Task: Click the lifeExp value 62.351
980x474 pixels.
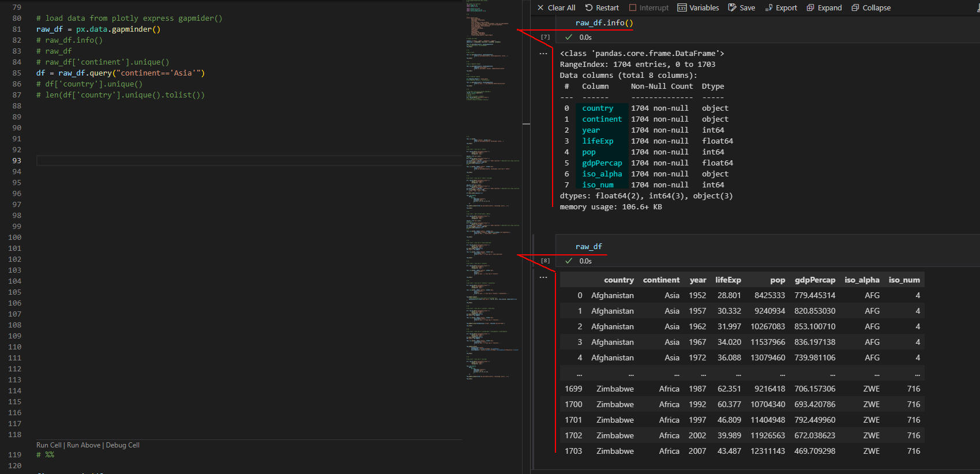Action: [x=729, y=389]
